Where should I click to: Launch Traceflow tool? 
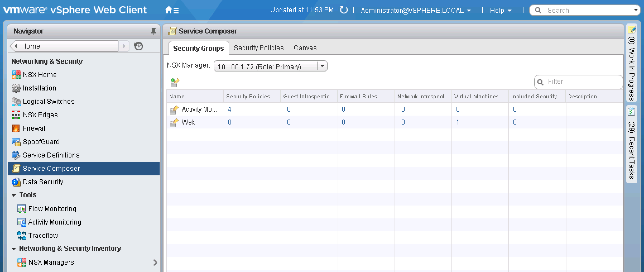pos(43,235)
